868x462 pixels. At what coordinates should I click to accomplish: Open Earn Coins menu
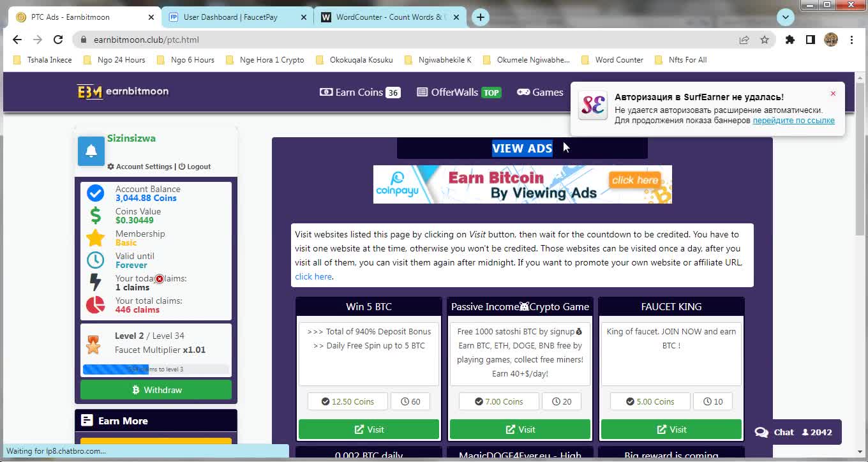(x=360, y=93)
